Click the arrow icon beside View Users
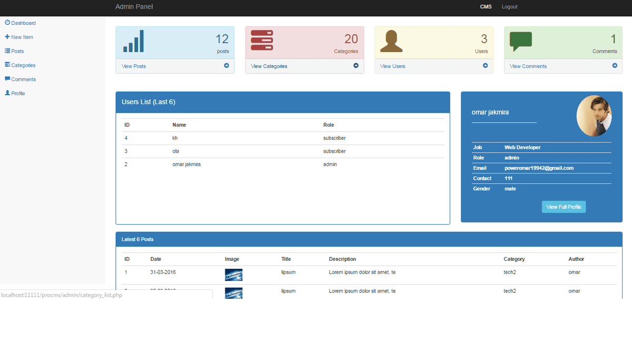The height and width of the screenshot is (364, 632). tap(486, 66)
